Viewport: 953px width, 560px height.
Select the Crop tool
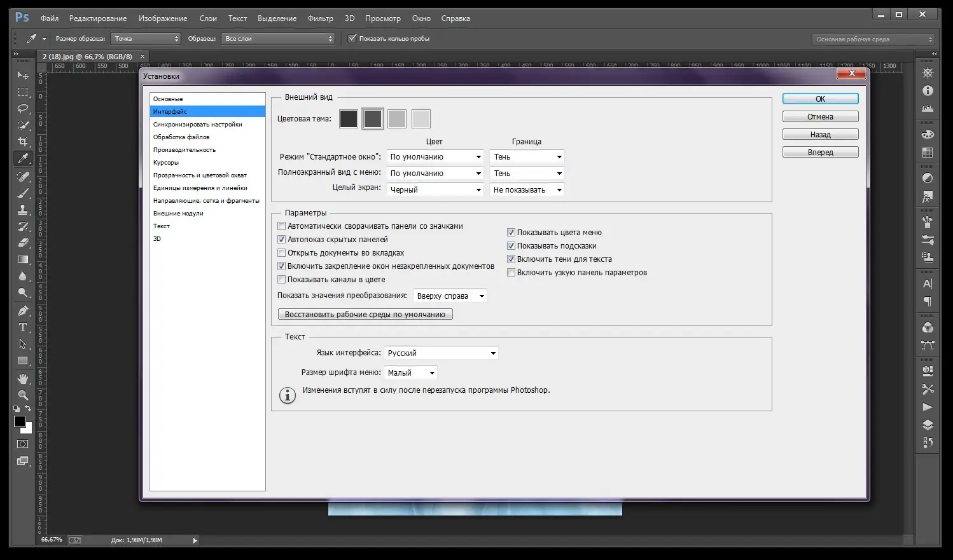pos(23,142)
